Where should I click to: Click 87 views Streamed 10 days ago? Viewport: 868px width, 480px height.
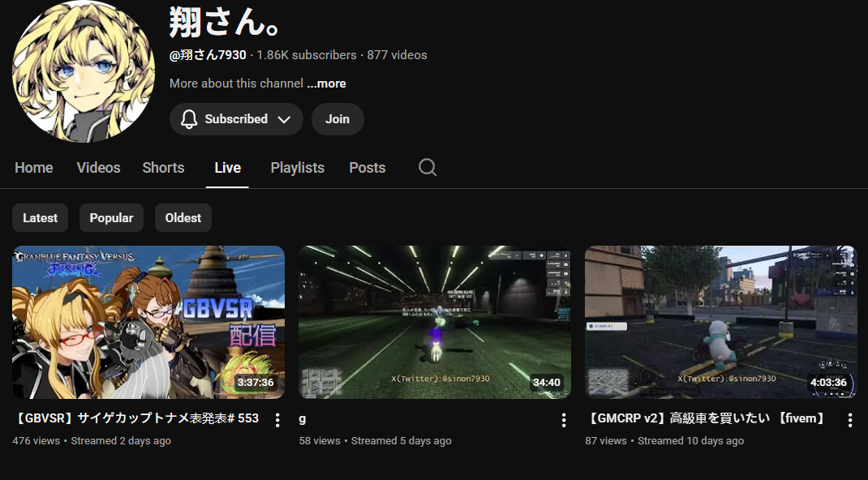click(x=664, y=441)
